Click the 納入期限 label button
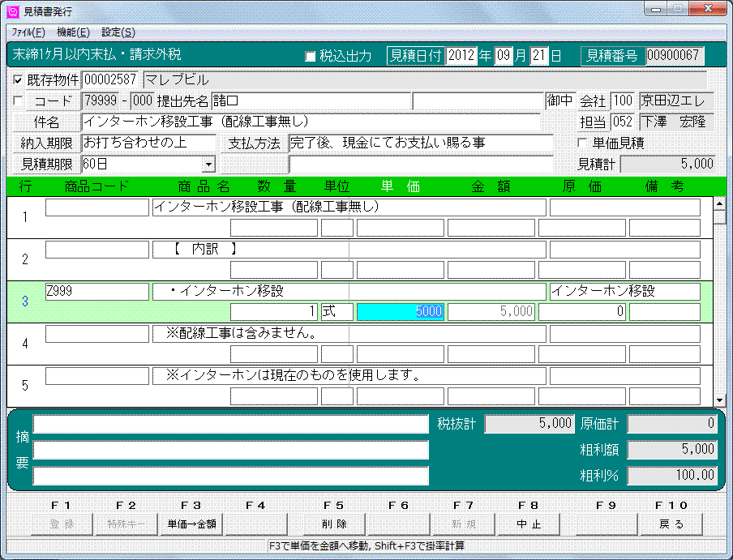The width and height of the screenshot is (733, 560). [x=47, y=143]
